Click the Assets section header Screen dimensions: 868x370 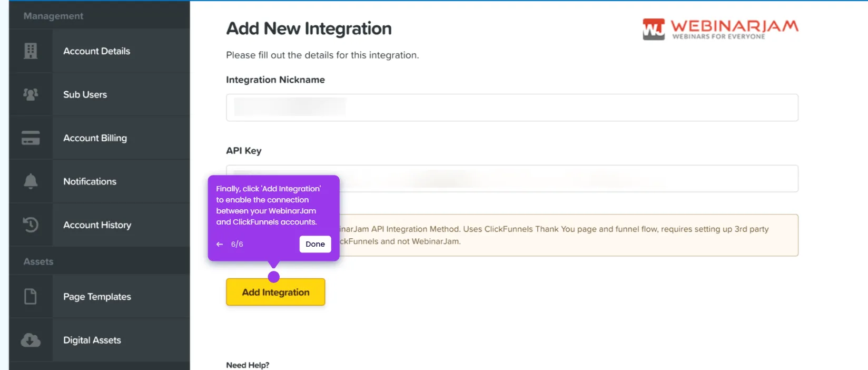click(38, 261)
